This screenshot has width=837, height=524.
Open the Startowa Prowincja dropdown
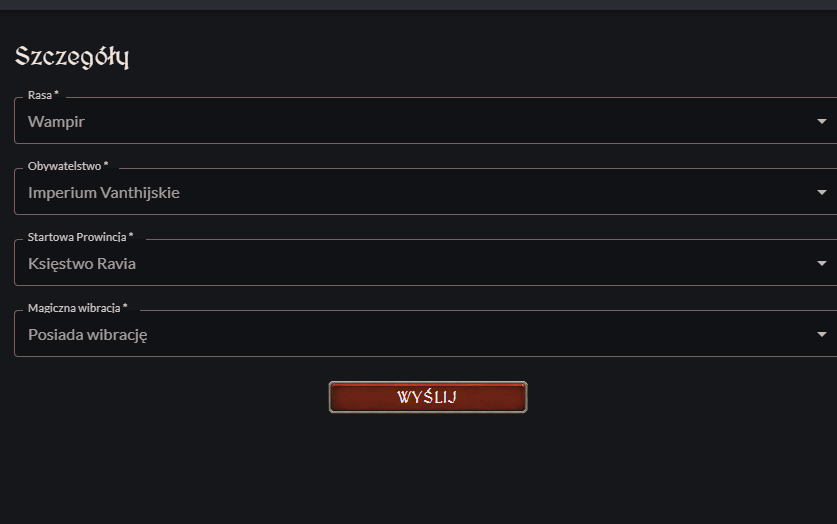pos(425,263)
